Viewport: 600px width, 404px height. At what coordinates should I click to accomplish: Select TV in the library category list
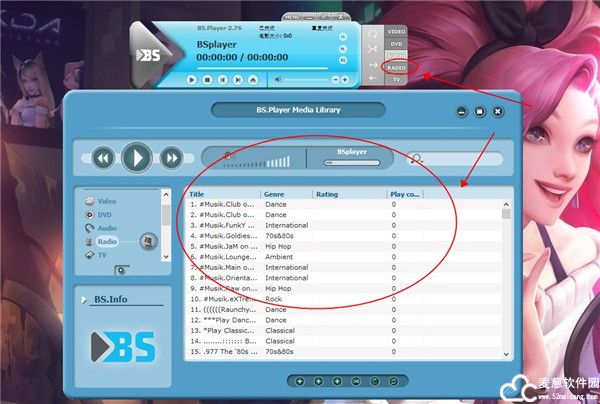[102, 255]
